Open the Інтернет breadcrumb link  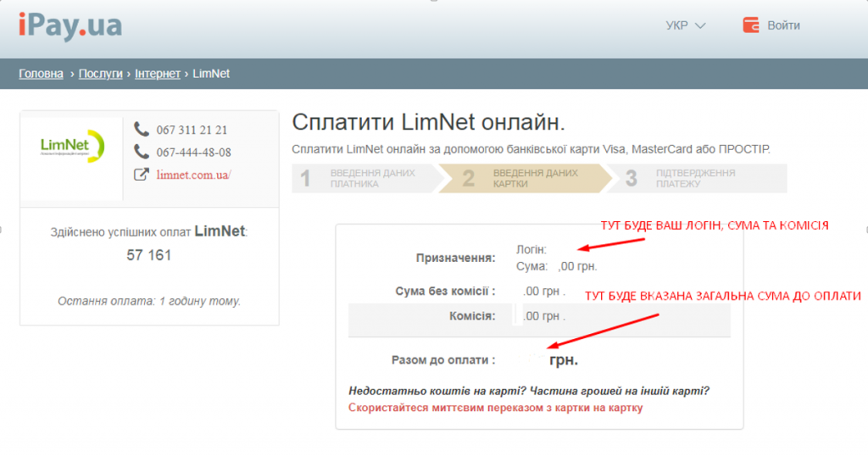click(157, 74)
